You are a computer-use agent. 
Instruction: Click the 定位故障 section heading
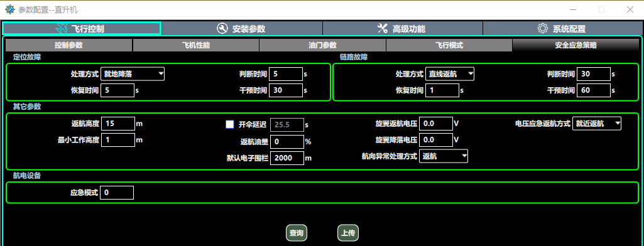coord(28,57)
